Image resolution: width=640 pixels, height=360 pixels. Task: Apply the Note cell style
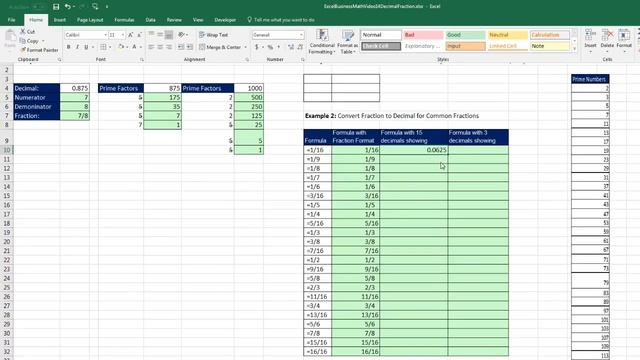pos(550,46)
